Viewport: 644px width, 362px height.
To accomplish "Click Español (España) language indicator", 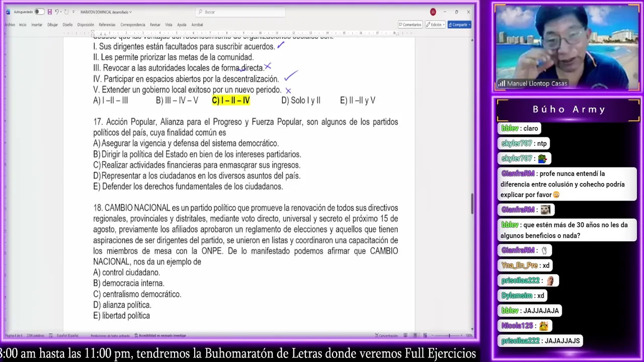I will (x=67, y=335).
